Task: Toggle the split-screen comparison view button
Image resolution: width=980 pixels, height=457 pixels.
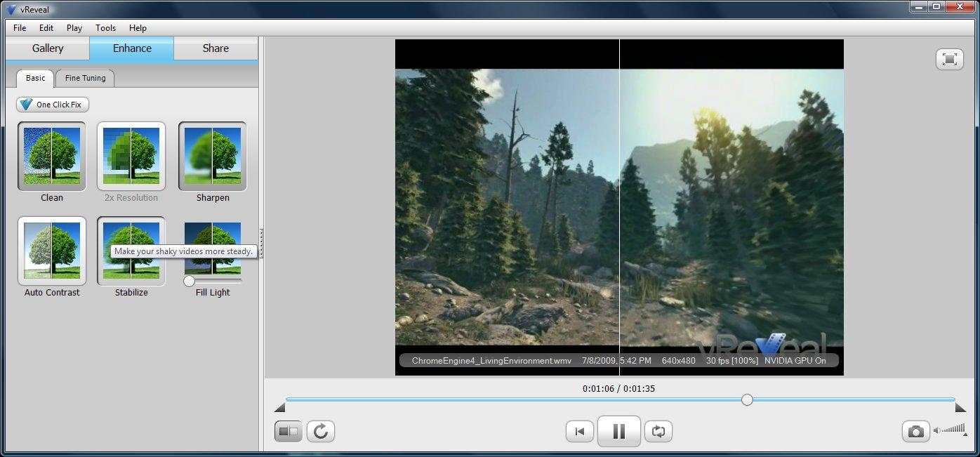Action: point(289,431)
